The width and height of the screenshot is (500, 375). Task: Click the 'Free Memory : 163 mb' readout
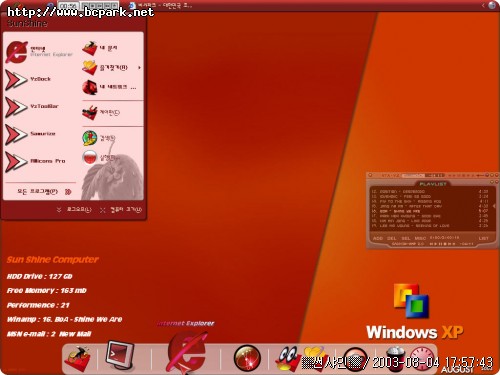46,291
